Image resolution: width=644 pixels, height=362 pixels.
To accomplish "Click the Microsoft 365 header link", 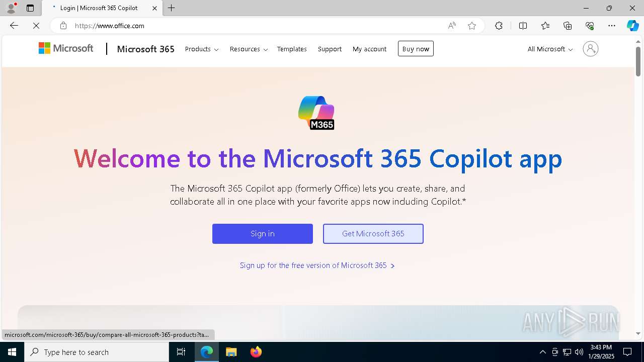I will point(145,49).
